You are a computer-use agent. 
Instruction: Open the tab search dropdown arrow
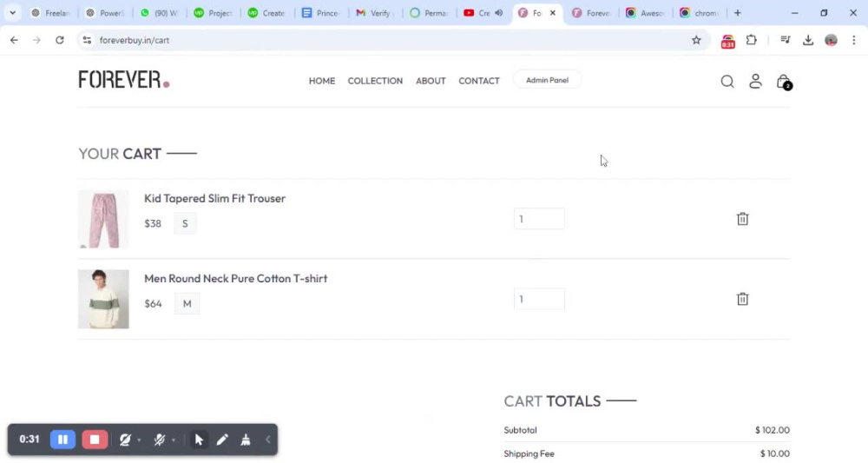tap(12, 13)
